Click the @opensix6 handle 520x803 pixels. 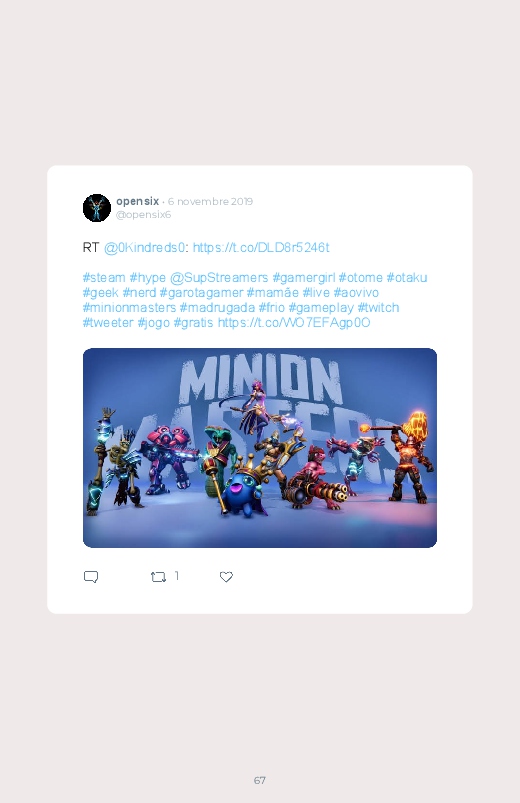click(x=143, y=215)
